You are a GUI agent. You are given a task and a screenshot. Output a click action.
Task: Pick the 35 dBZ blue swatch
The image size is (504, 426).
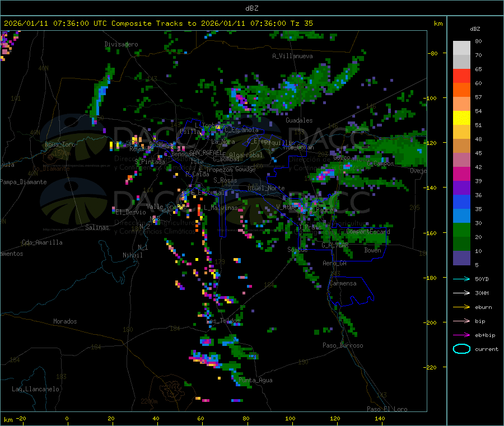(461, 202)
